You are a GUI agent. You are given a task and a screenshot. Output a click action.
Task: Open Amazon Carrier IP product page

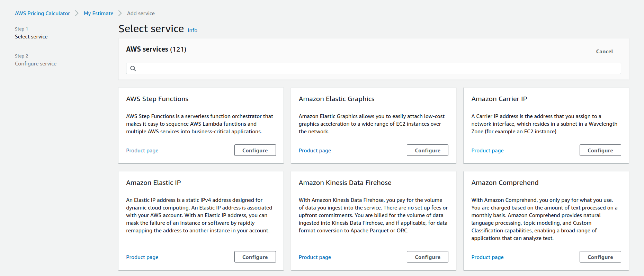pyautogui.click(x=487, y=150)
